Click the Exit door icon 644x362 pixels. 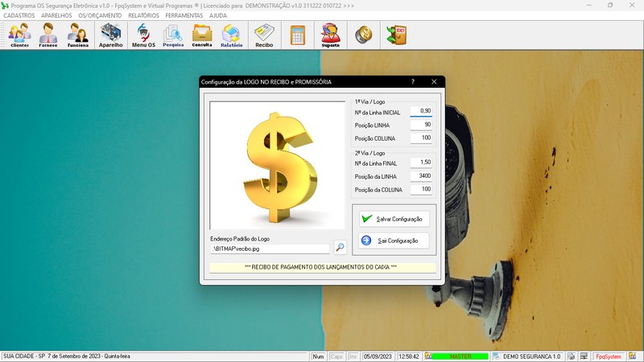coord(396,35)
